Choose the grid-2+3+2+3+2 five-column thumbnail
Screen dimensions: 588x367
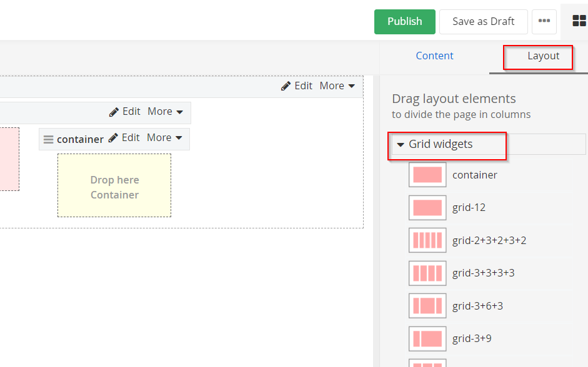(427, 240)
